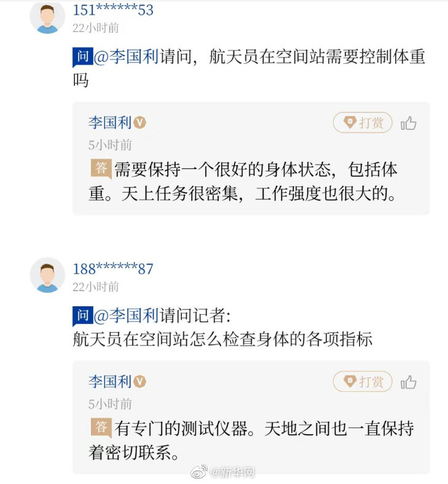Open @李国利 mention in body-check question
This screenshot has height=484, width=448.
point(127,316)
